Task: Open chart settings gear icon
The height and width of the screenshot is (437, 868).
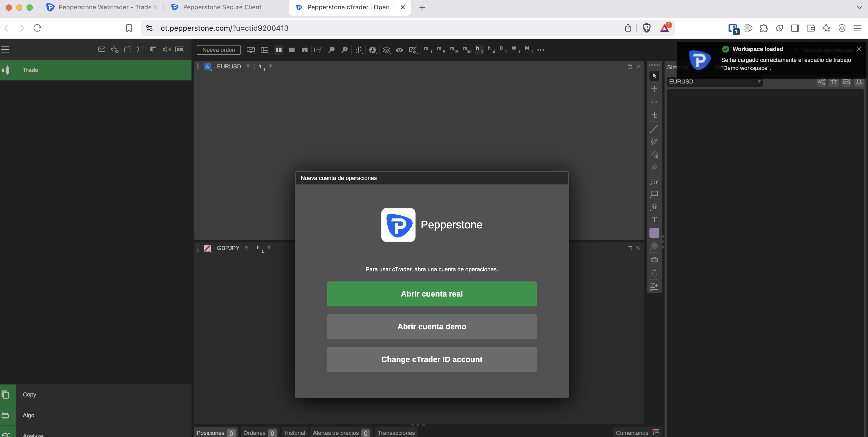Action: pyautogui.click(x=413, y=50)
